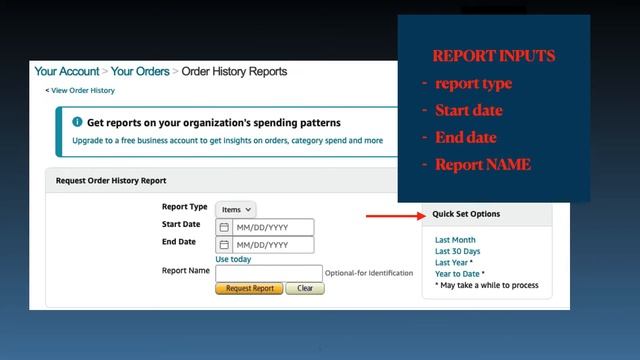The height and width of the screenshot is (360, 640).
Task: Open the business account upgrade link
Action: coord(227,140)
